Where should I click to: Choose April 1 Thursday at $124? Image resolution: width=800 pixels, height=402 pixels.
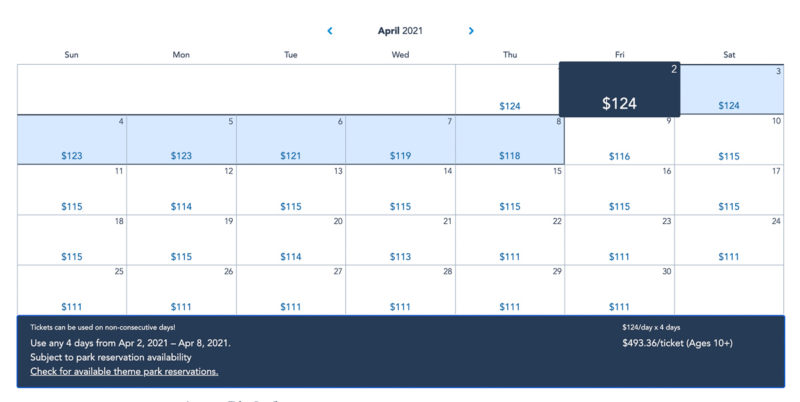tap(510, 89)
